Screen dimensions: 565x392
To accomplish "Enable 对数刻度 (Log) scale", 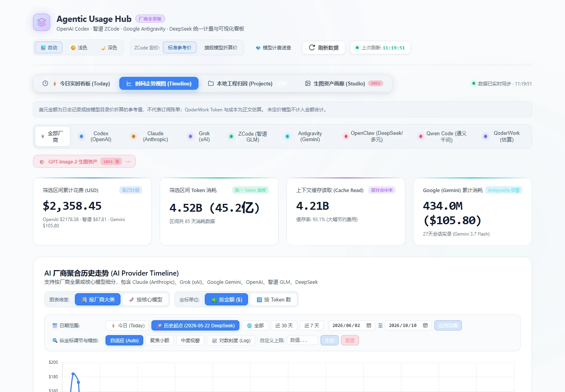I will [x=231, y=340].
